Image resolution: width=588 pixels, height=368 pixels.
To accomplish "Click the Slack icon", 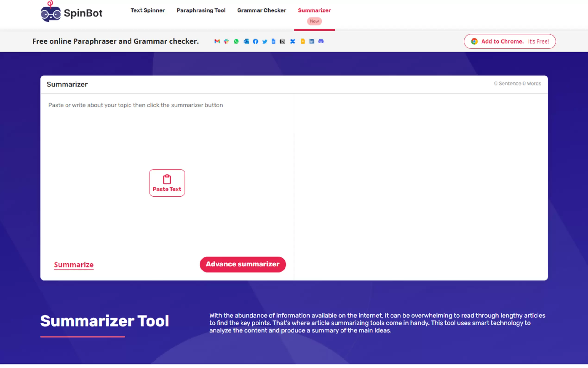I will [226, 41].
